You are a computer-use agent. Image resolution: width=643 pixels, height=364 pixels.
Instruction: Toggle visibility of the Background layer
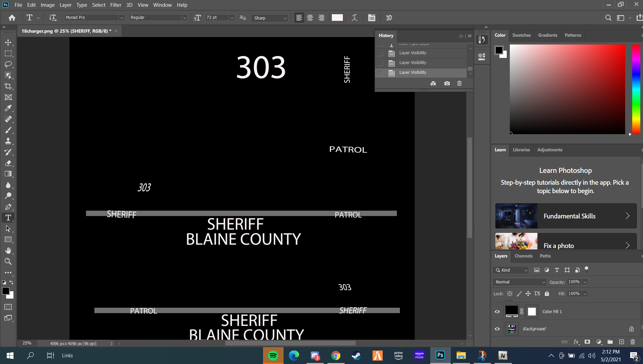[x=497, y=329]
